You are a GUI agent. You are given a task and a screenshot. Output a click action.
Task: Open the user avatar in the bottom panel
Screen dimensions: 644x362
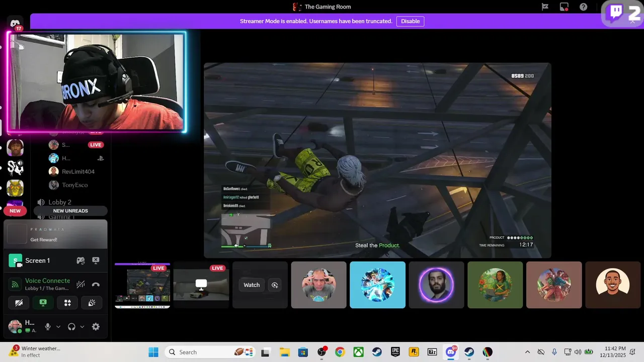pos(15,326)
